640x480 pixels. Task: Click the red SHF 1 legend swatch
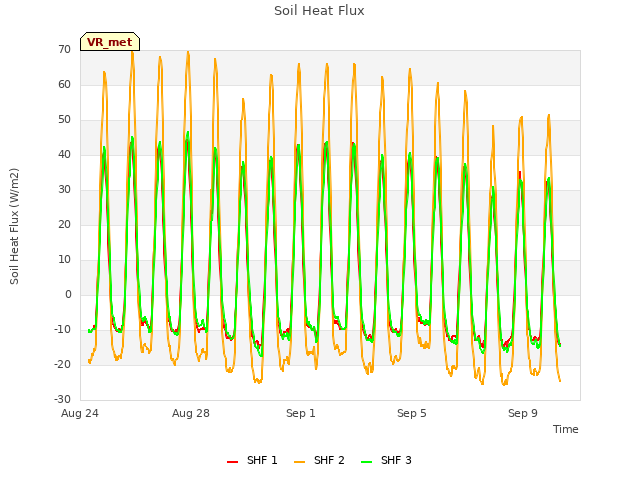coord(232,462)
